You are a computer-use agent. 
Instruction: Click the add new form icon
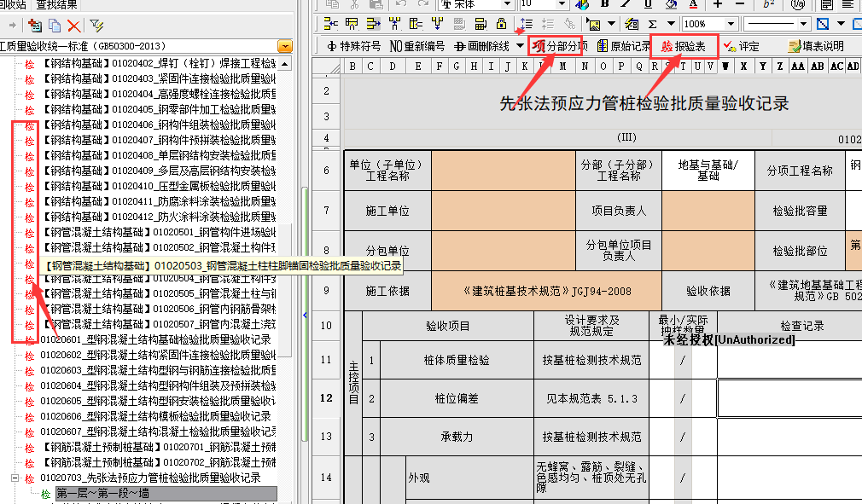click(x=35, y=26)
